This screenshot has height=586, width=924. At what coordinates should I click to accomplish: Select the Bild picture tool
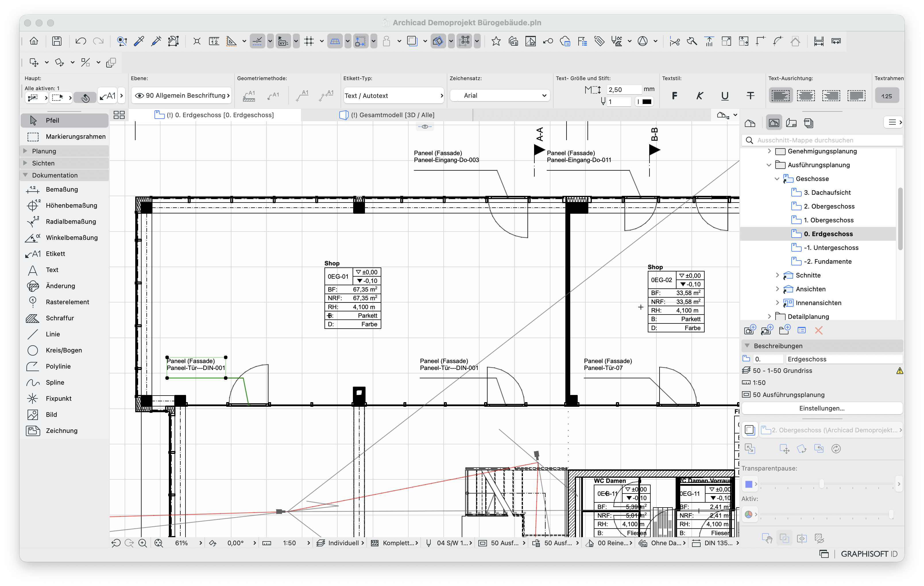click(65, 415)
